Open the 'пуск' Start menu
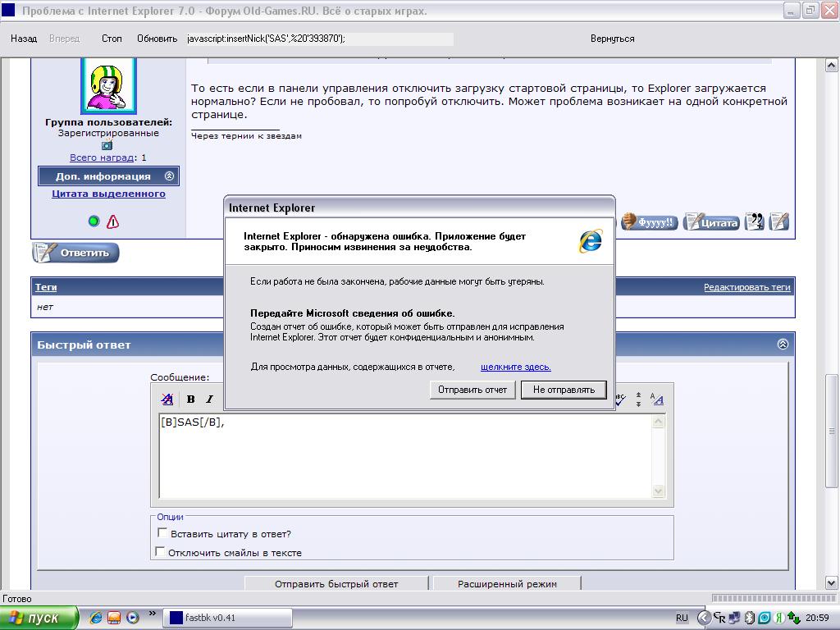 [39, 618]
